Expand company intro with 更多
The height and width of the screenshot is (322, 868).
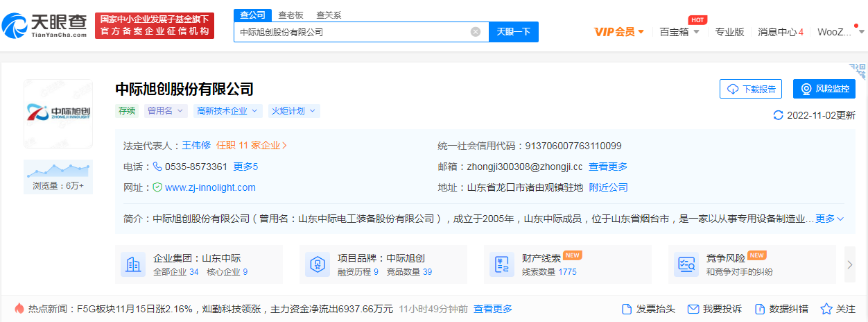pos(829,219)
